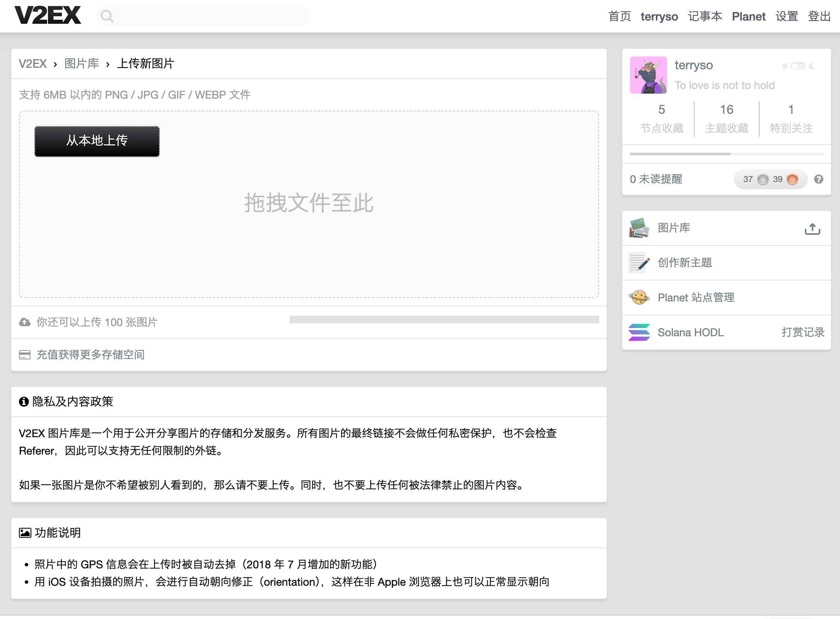This screenshot has width=840, height=619.
Task: Open 打赏记录 link
Action: [x=803, y=332]
